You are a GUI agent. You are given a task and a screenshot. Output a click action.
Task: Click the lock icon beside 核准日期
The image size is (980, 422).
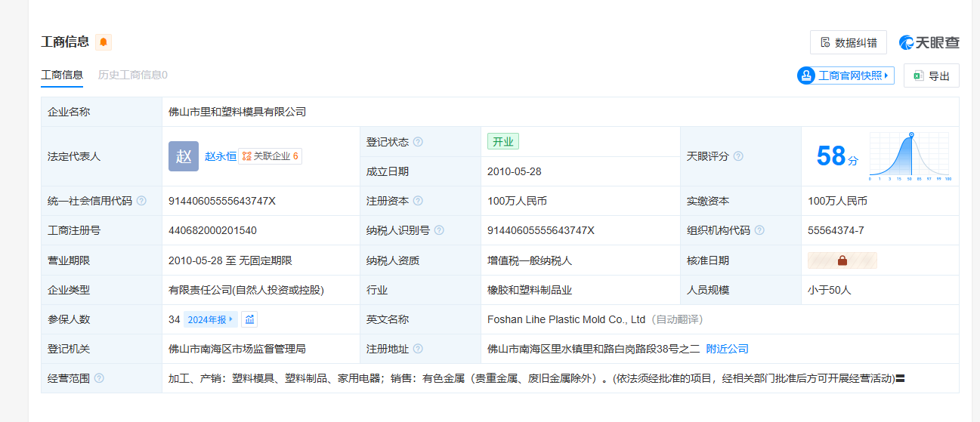(842, 260)
